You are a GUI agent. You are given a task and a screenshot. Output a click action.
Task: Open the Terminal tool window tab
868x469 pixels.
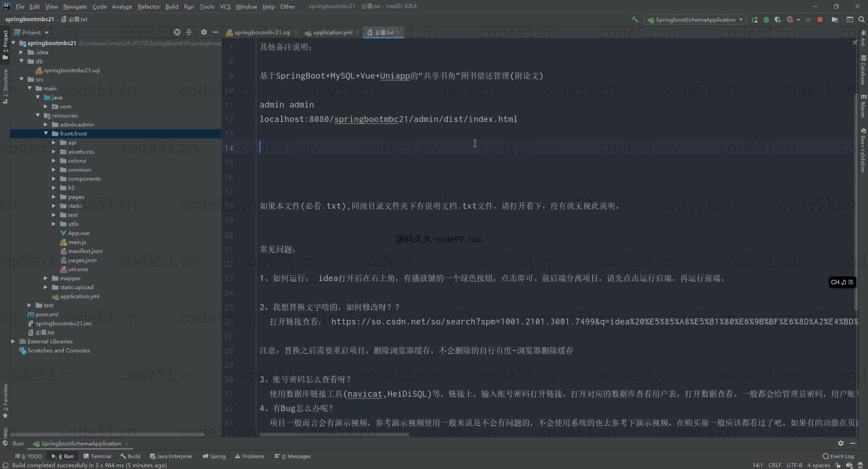(97, 456)
